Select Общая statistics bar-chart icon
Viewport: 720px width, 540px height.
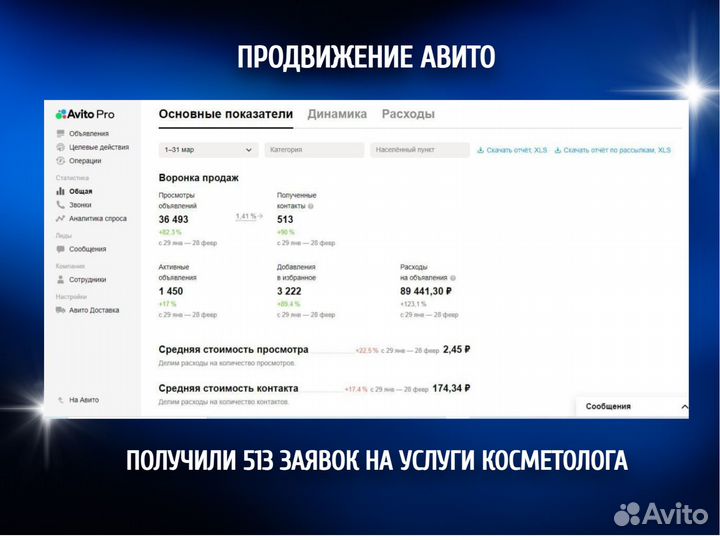click(x=60, y=191)
